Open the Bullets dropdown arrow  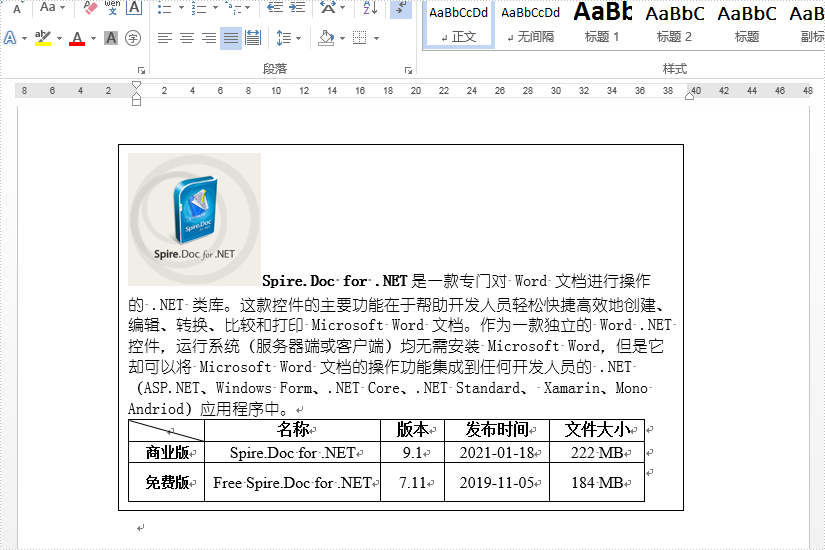pos(182,8)
